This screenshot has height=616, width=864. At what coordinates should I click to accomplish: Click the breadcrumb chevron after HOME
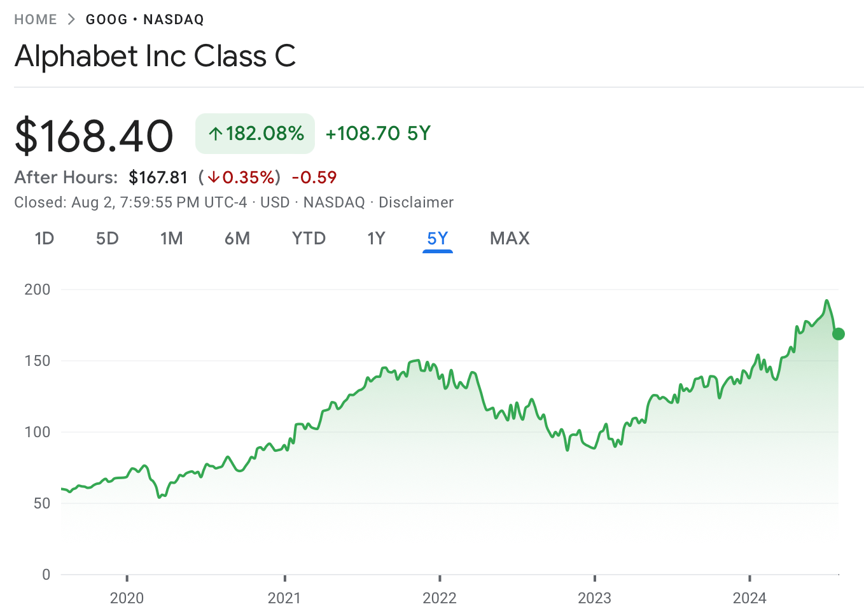pyautogui.click(x=71, y=20)
